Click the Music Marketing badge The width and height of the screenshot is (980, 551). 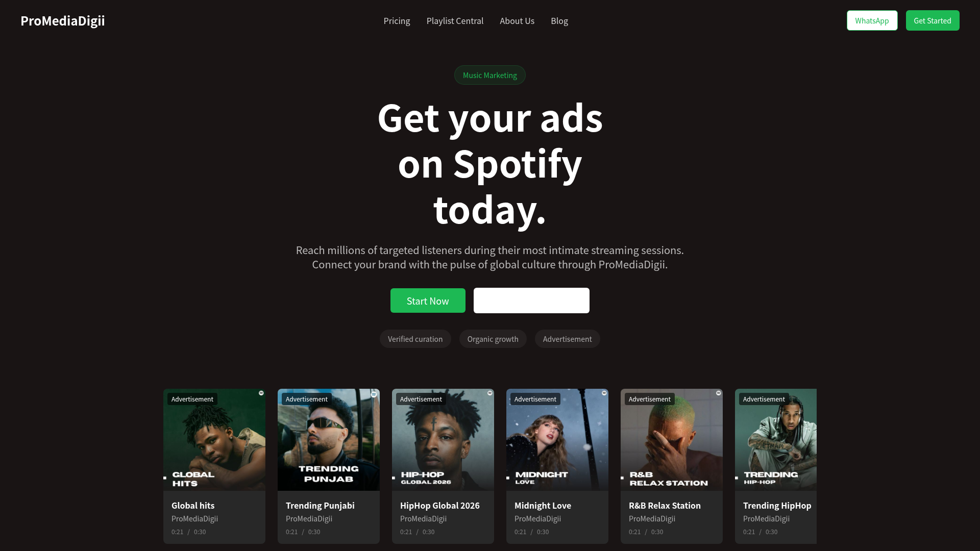(x=490, y=75)
